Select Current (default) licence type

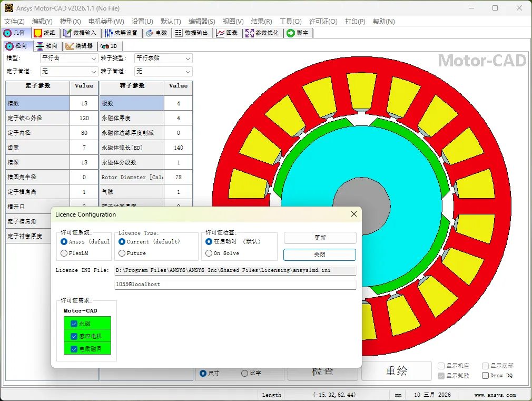click(122, 241)
